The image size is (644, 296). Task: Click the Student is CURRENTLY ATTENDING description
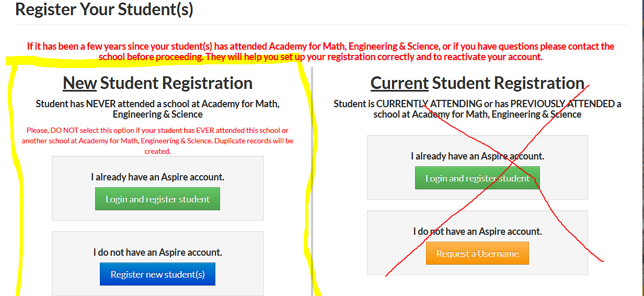[477, 109]
